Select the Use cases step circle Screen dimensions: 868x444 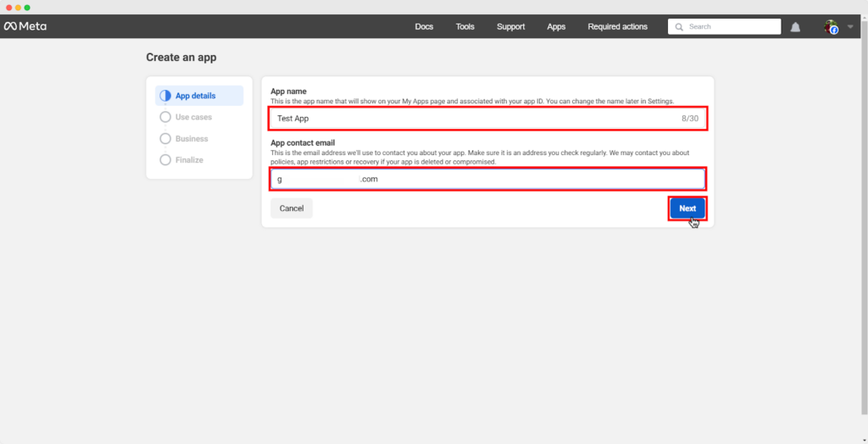(x=165, y=117)
